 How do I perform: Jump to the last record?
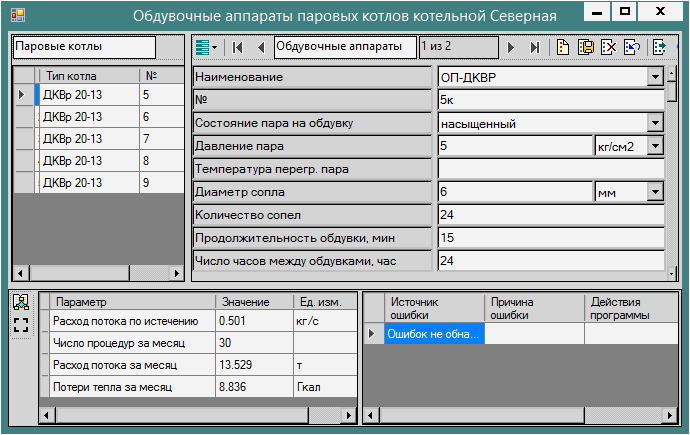[535, 47]
